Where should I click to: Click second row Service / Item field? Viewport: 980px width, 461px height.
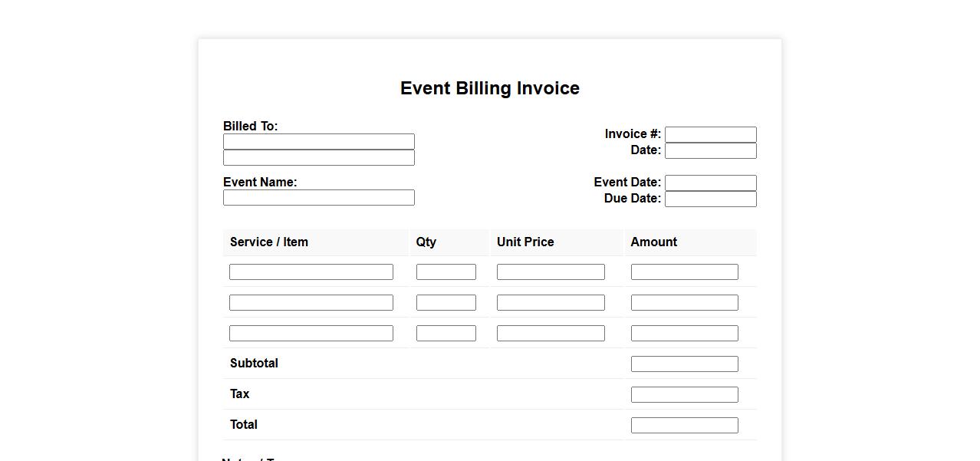(x=311, y=303)
